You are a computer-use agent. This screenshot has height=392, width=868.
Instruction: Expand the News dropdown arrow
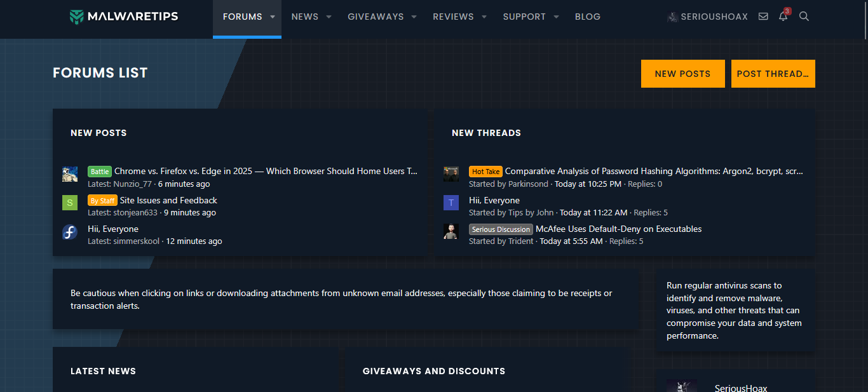click(x=329, y=17)
